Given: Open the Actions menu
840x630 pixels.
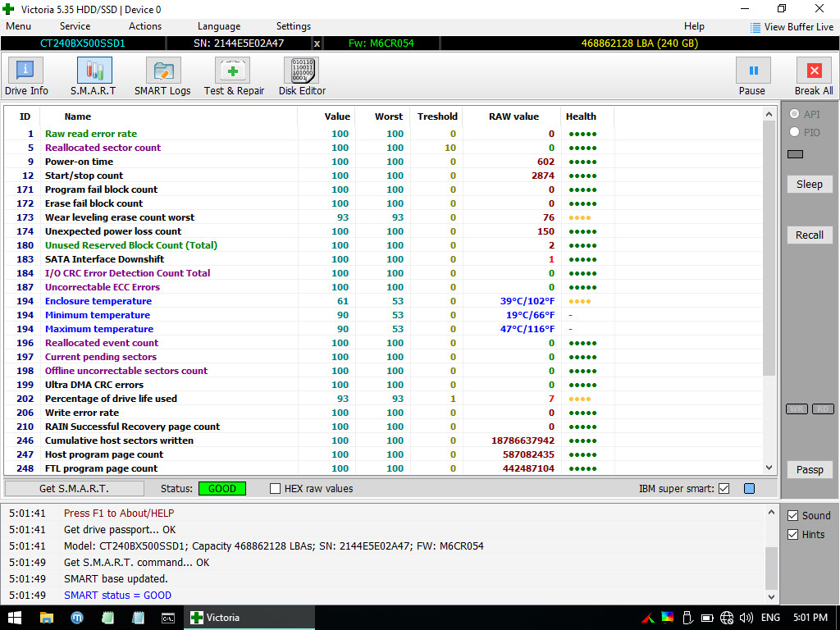Looking at the screenshot, I should [145, 26].
